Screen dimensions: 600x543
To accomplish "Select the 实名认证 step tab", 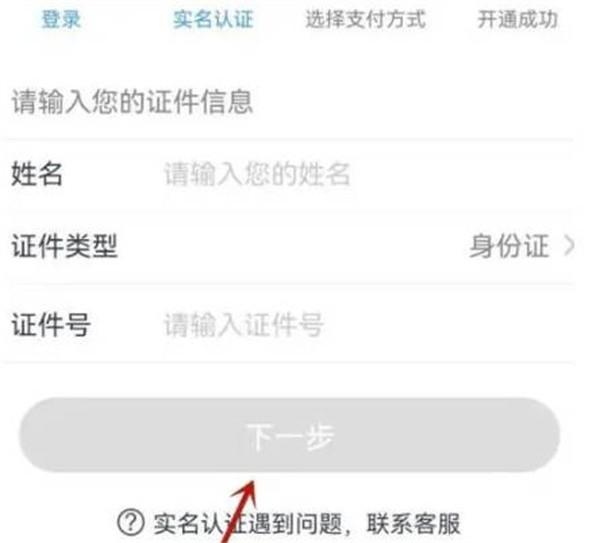I will pos(213,19).
